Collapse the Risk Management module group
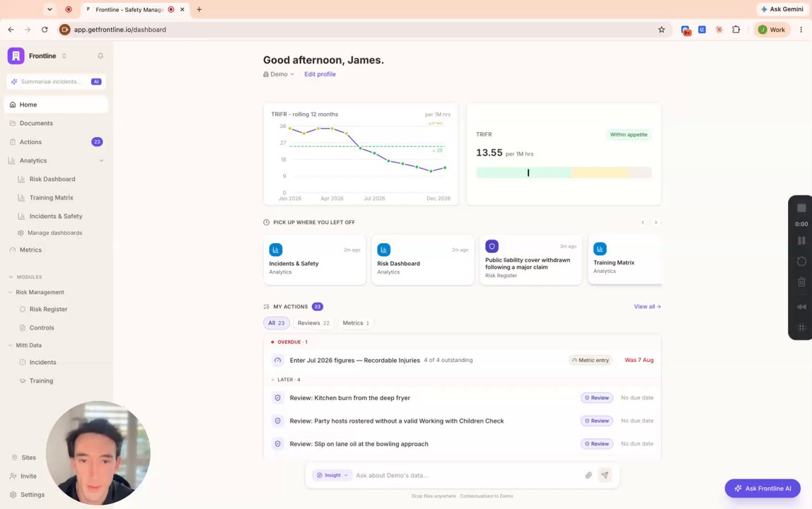812x509 pixels. click(11, 292)
